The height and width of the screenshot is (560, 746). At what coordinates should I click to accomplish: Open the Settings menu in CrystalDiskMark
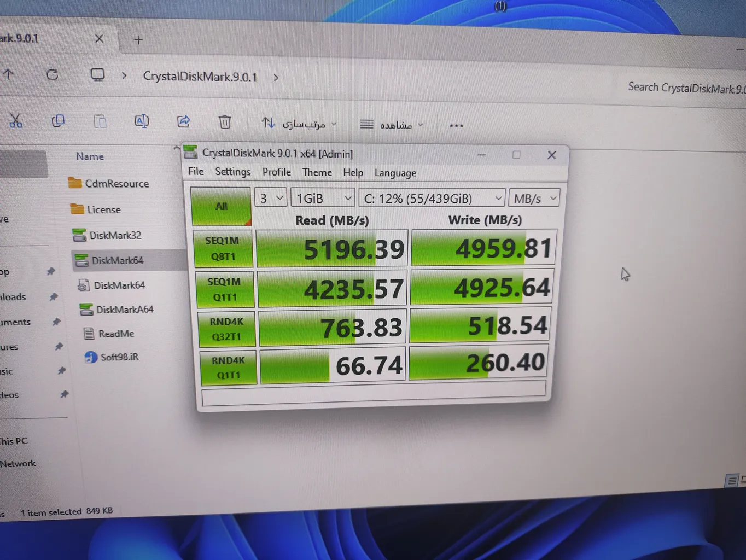pos(232,172)
